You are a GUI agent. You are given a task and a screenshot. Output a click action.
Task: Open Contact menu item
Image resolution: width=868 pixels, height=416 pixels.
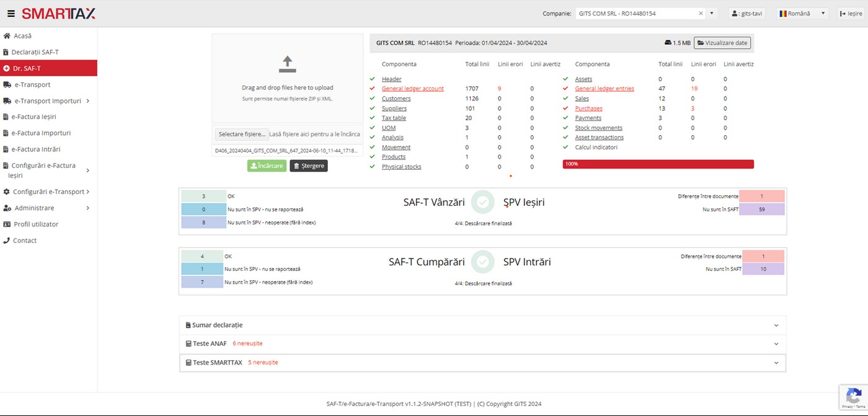[48, 240]
